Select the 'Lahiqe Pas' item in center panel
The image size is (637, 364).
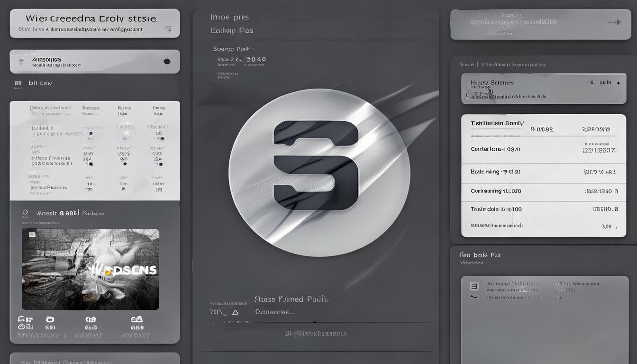click(x=232, y=30)
